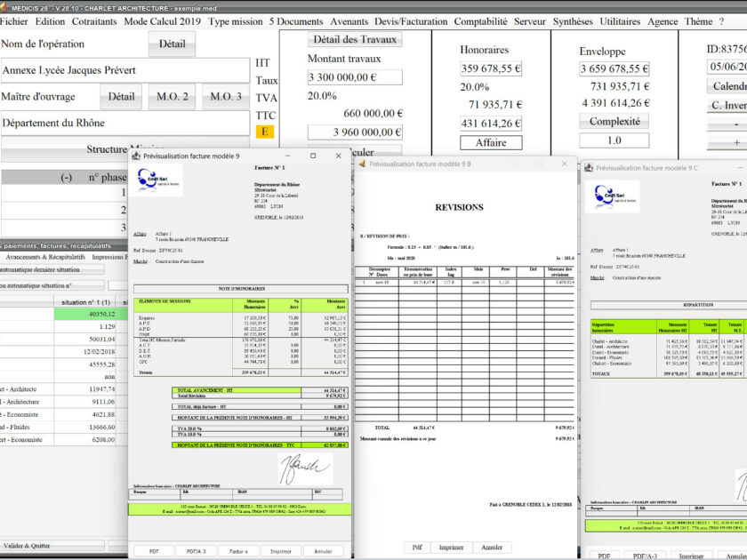Click the operation name field Annexe Lycée Jacques Prévert
The height and width of the screenshot is (560, 747).
[124, 70]
